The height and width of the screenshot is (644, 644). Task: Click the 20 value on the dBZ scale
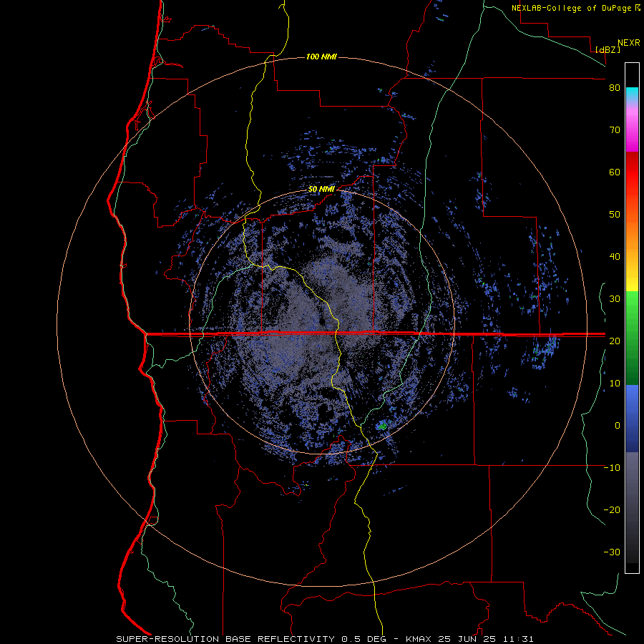615,341
